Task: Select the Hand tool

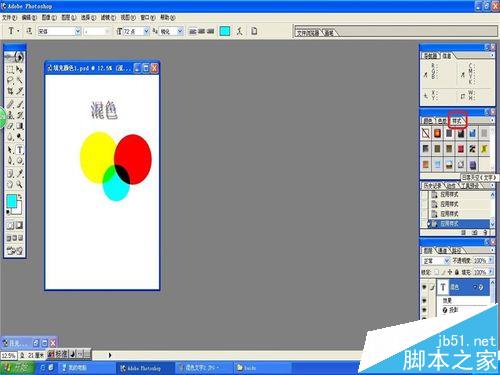Action: click(x=10, y=184)
